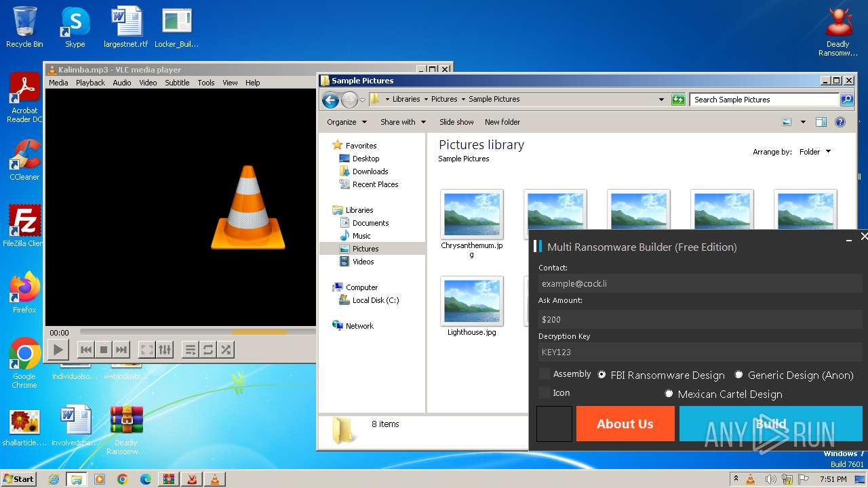Click the Decryption Key field
The height and width of the screenshot is (488, 868).
coord(701,352)
